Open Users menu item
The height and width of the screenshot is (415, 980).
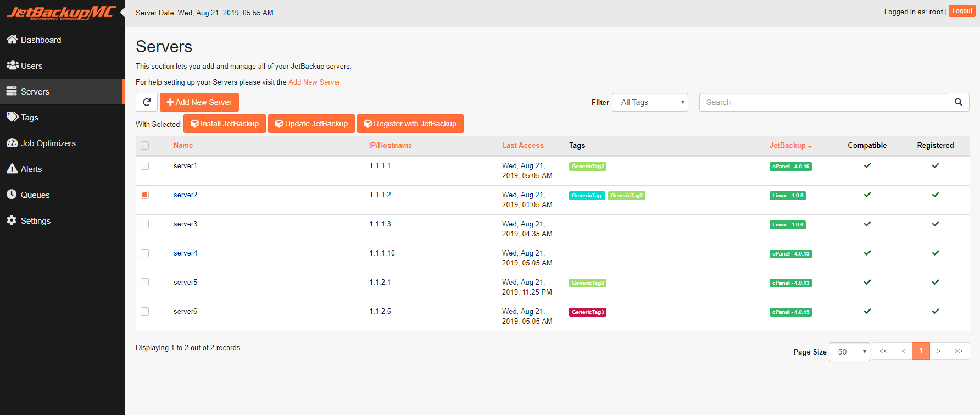tap(62, 65)
